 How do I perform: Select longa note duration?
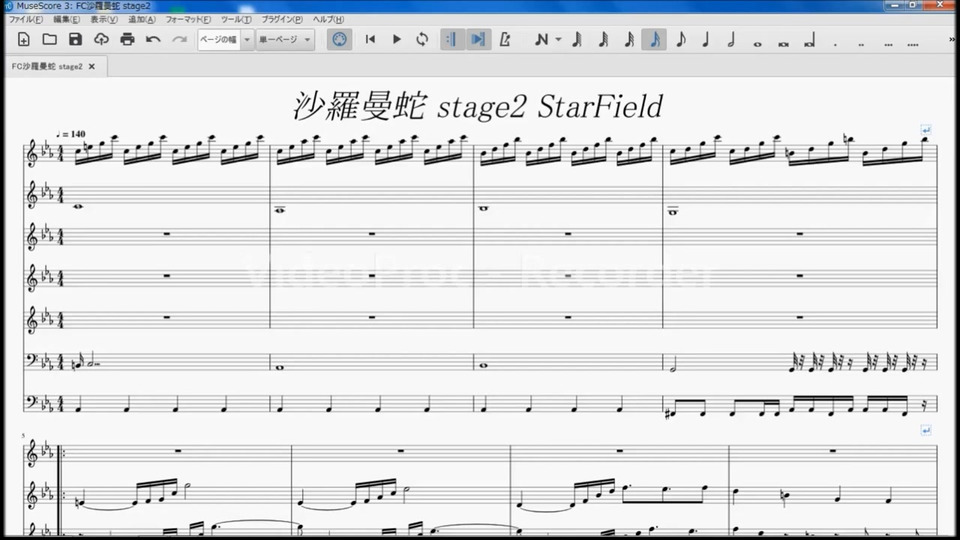tap(809, 42)
